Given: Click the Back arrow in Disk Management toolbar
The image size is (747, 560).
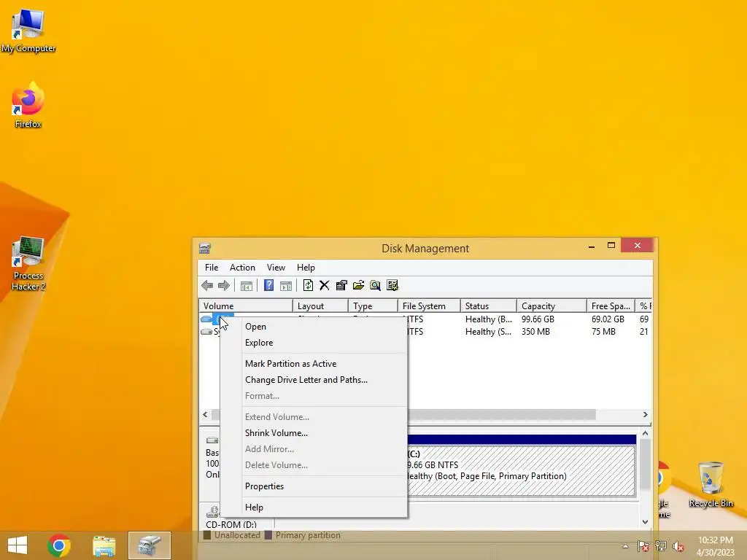Looking at the screenshot, I should point(207,285).
